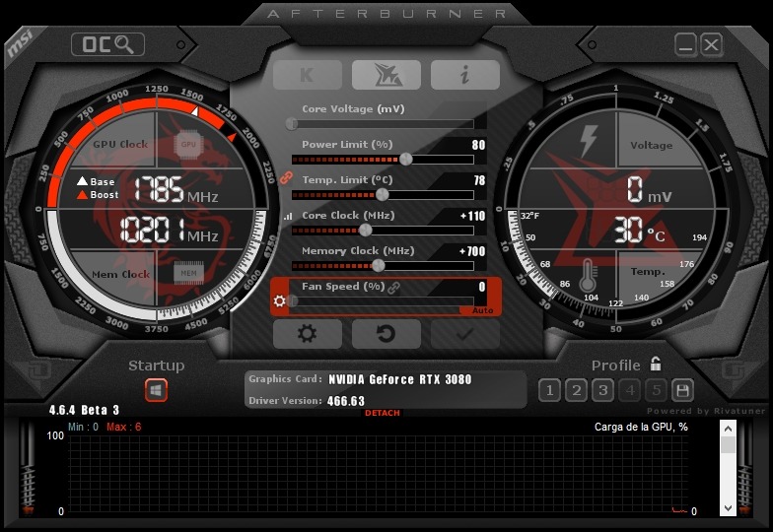Apply settings with the checkmark button
This screenshot has width=773, height=532.
[465, 334]
